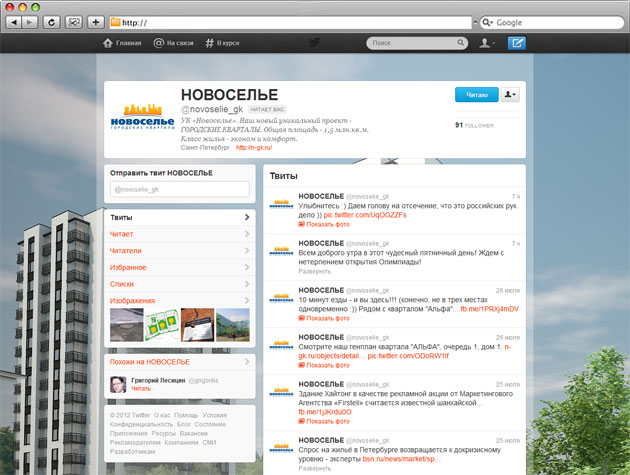The height and width of the screenshot is (475, 630).
Task: Click the folder icon in address bar
Action: click(115, 22)
